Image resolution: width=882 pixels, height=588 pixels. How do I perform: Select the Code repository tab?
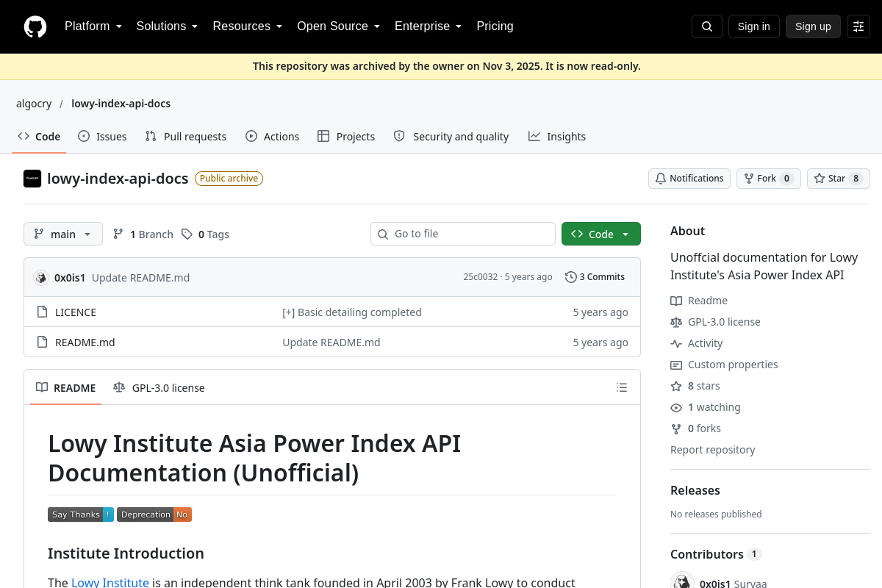click(x=39, y=137)
